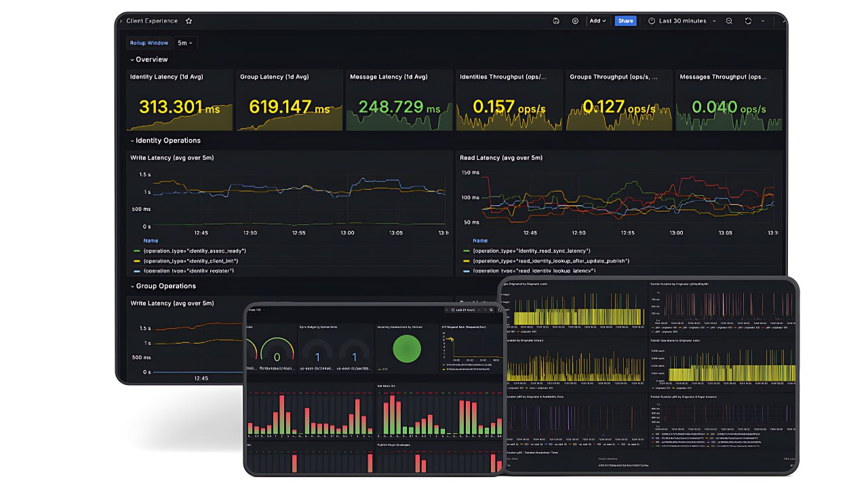Image resolution: width=868 pixels, height=488 pixels.
Task: Click the Share button
Action: (625, 21)
